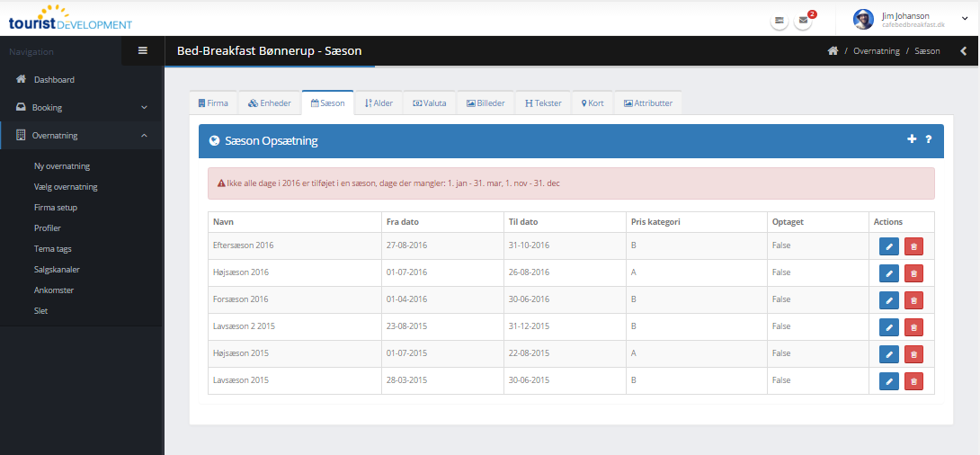Click the home icon in breadcrumb

[833, 51]
